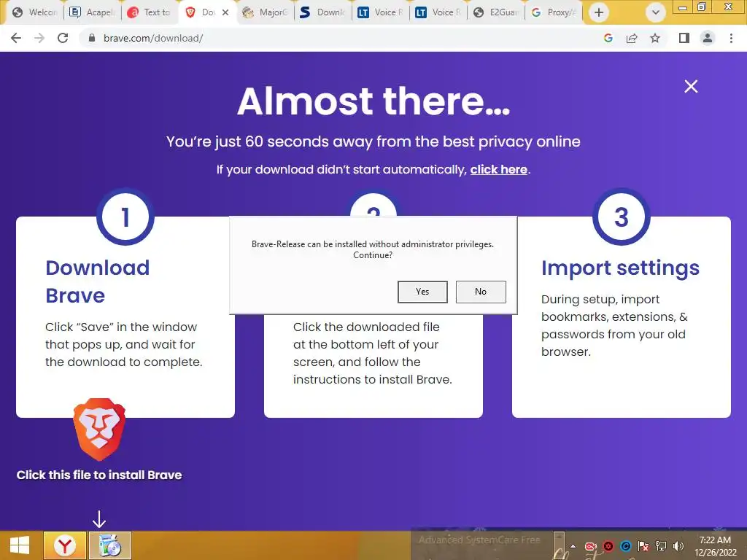Open the clock showing 7:22 AM
This screenshot has width=747, height=560.
click(715, 546)
